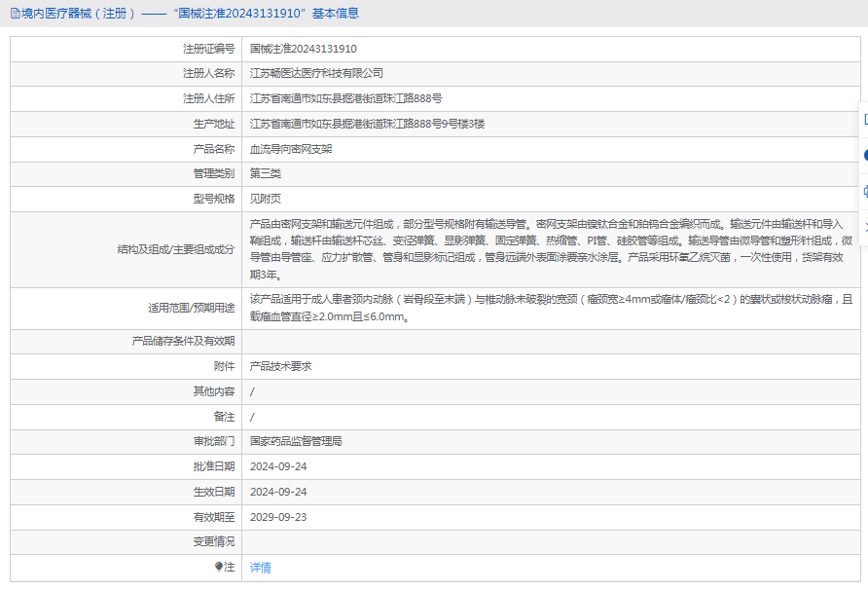Click the 适用范围/预期用途 label
868x591 pixels.
[192, 308]
